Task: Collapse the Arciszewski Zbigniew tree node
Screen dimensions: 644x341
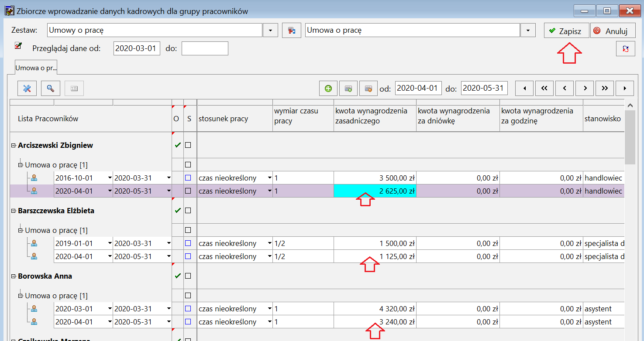Action: tap(14, 145)
